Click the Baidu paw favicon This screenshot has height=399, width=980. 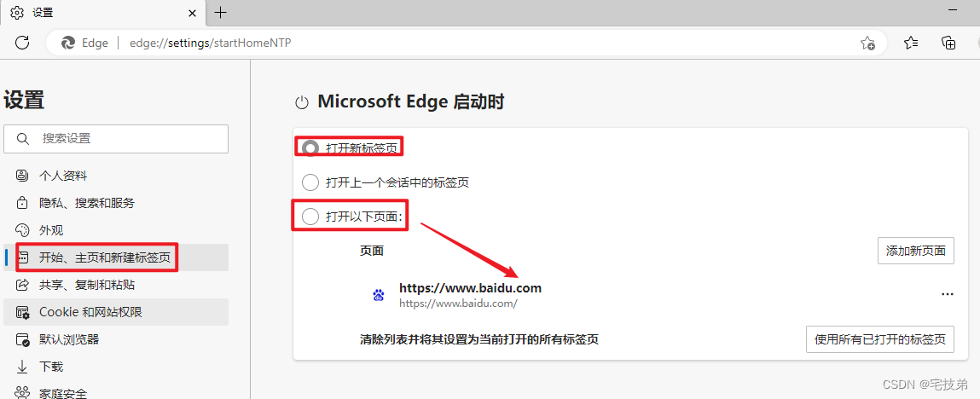(378, 295)
